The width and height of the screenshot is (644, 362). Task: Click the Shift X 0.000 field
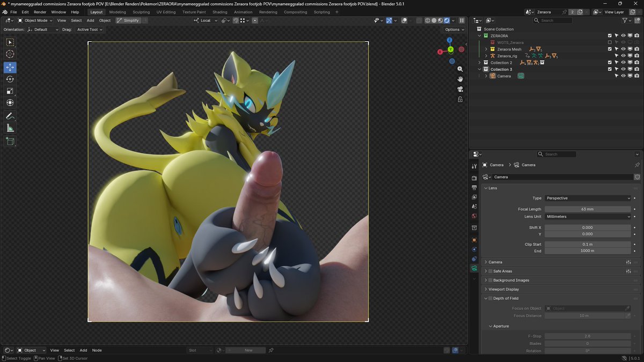588,227
